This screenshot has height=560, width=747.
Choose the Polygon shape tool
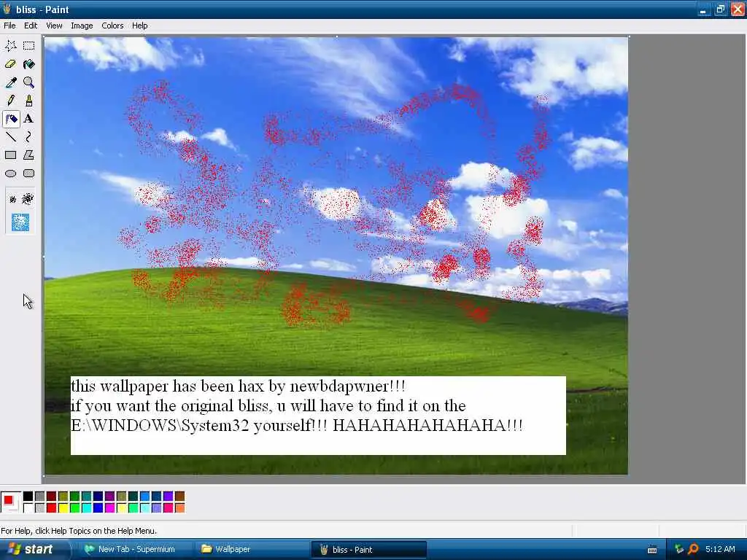[28, 155]
